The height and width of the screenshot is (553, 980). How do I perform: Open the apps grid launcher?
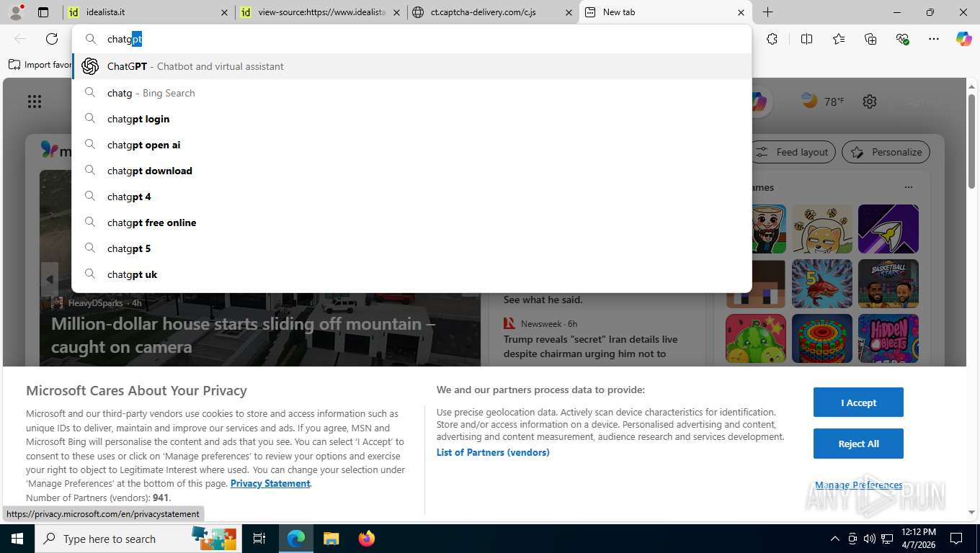(x=35, y=102)
